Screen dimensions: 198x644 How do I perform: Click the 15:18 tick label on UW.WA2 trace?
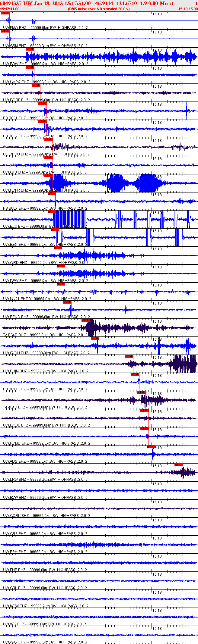157,628
